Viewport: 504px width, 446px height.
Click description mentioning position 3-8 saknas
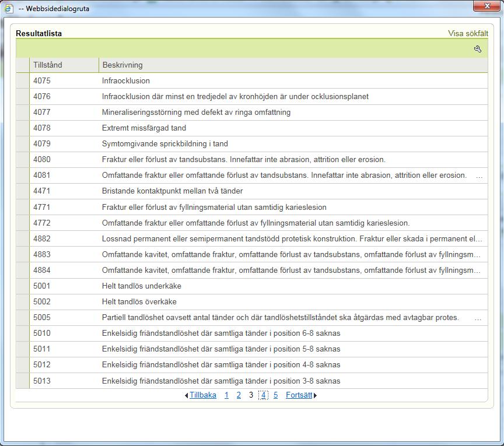click(x=221, y=381)
